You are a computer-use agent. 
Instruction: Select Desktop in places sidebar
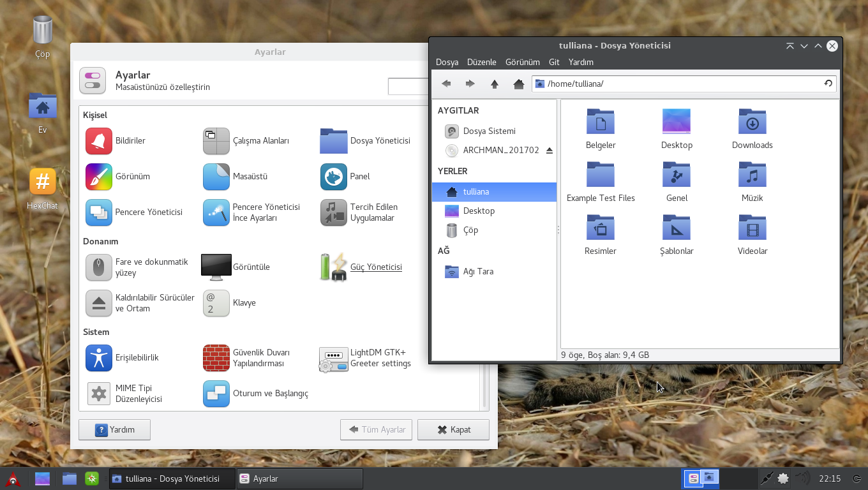(x=494, y=211)
